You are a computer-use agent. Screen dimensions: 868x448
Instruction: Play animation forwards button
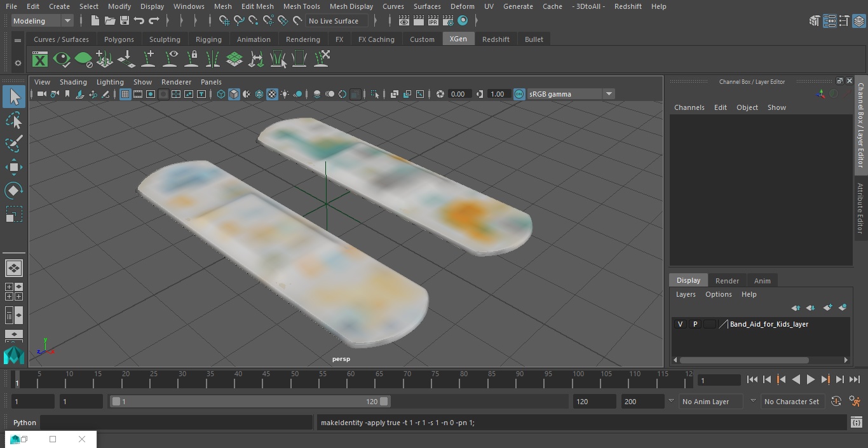(x=811, y=379)
